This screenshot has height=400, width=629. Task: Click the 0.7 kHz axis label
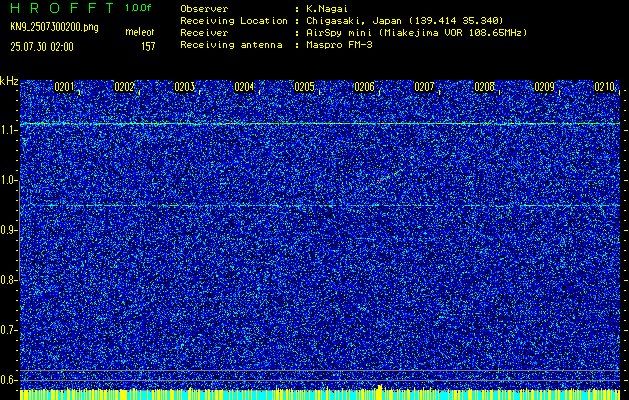(7, 330)
